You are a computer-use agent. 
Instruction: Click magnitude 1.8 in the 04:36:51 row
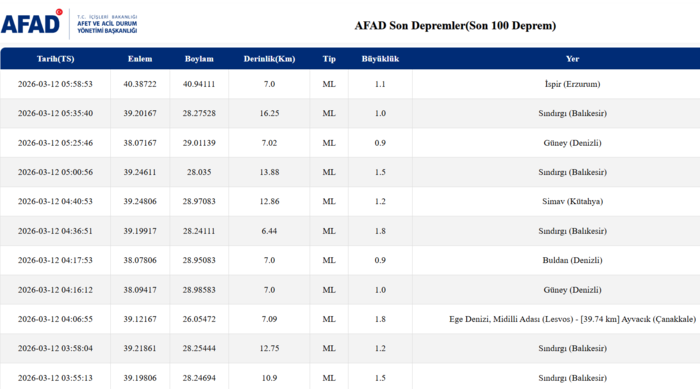tap(380, 231)
